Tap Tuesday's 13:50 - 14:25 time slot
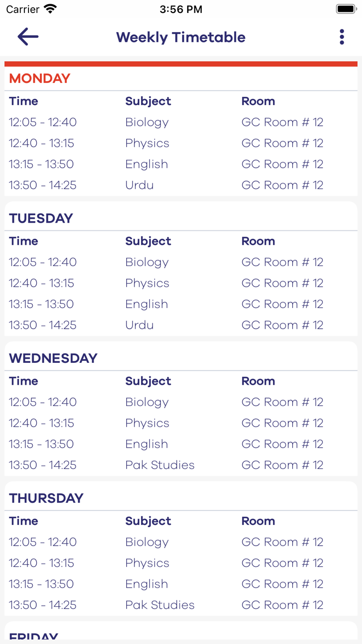Image resolution: width=362 pixels, height=644 pixels. coord(42,325)
